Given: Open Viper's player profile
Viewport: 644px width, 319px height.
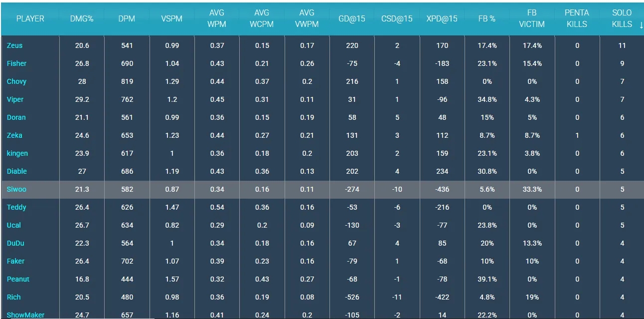Looking at the screenshot, I should coord(15,99).
